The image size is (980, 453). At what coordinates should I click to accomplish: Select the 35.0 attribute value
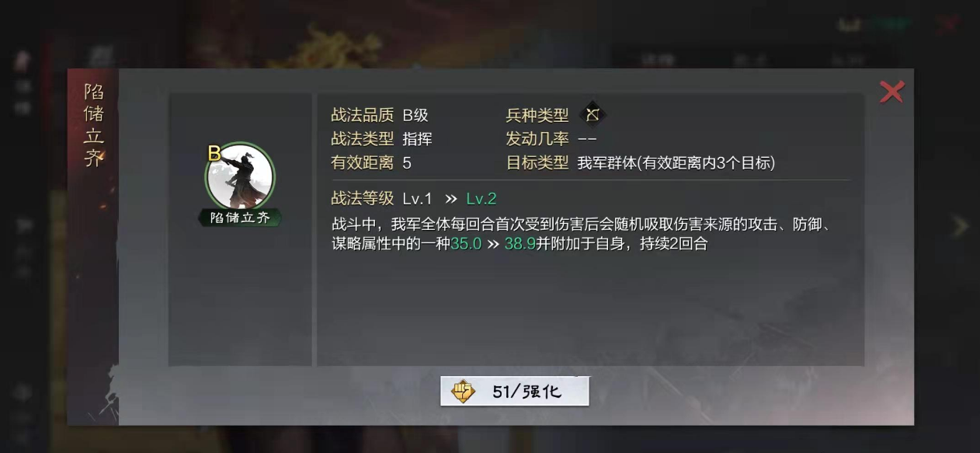pyautogui.click(x=466, y=244)
